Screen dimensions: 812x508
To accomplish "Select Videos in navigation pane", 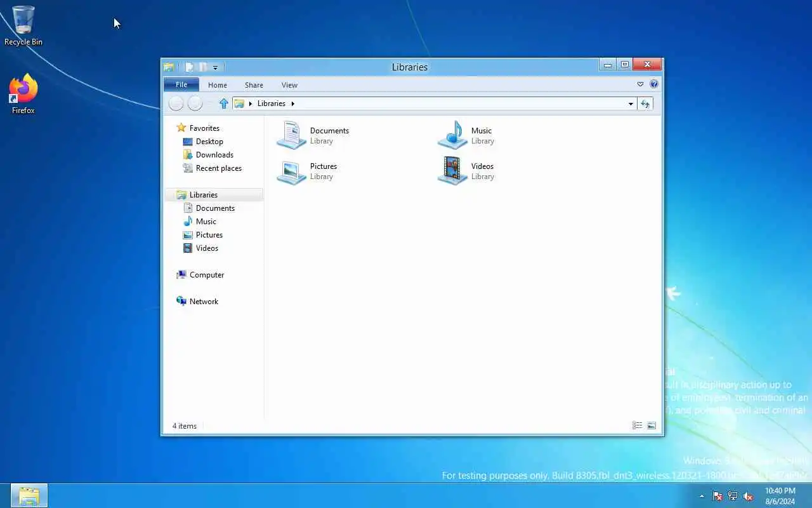I will [x=207, y=248].
